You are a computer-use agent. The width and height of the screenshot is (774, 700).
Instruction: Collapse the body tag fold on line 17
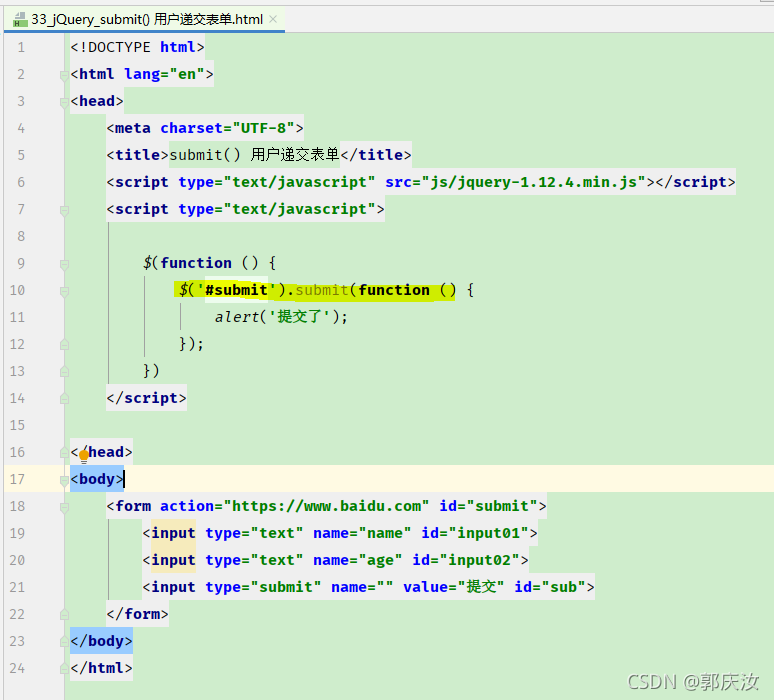[x=64, y=480]
